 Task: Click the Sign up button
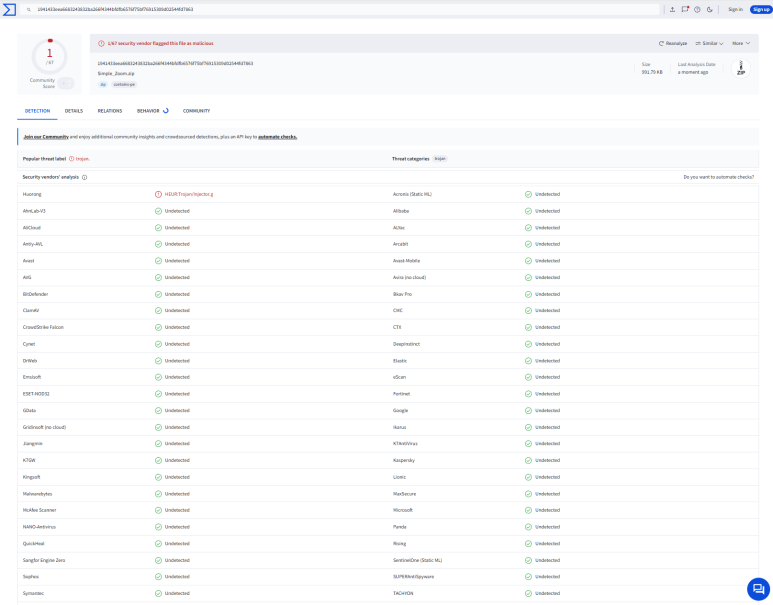pos(761,9)
